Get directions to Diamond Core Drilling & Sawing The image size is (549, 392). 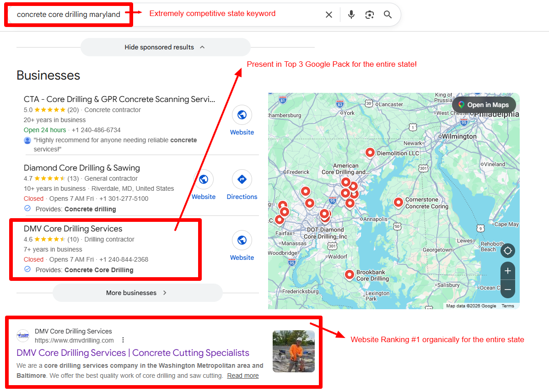pyautogui.click(x=242, y=179)
